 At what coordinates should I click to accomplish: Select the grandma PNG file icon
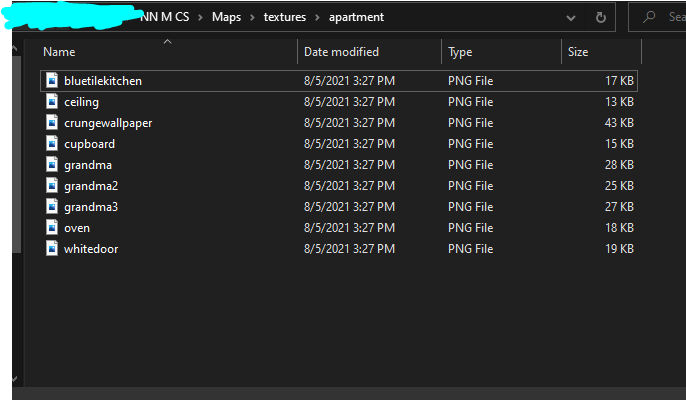tap(53, 165)
